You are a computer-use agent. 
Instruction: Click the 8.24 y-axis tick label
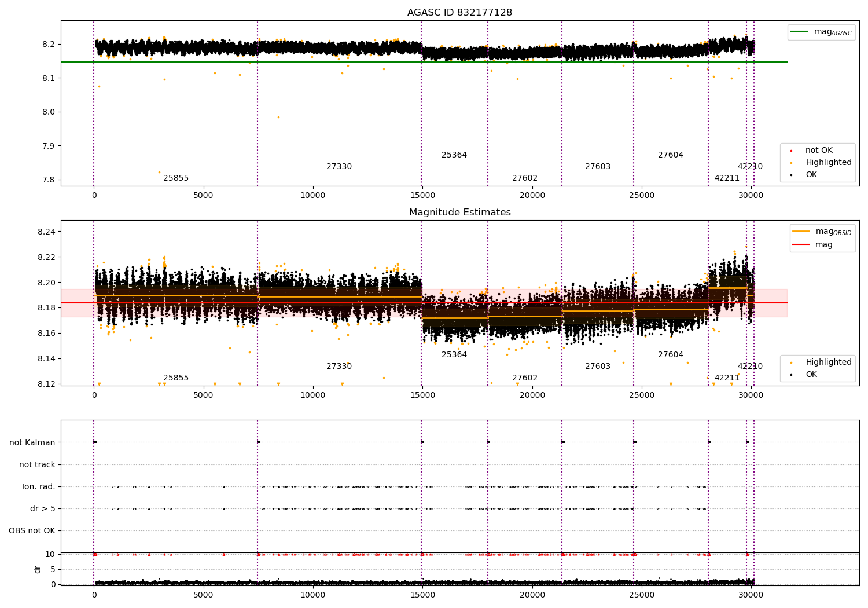(47, 232)
